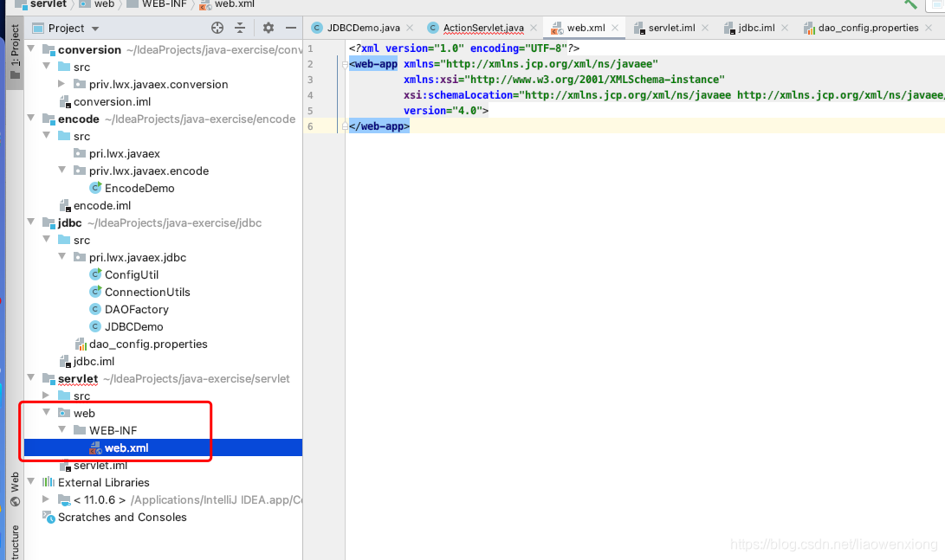Fold web-app tag at line 2 gutter

coord(345,64)
